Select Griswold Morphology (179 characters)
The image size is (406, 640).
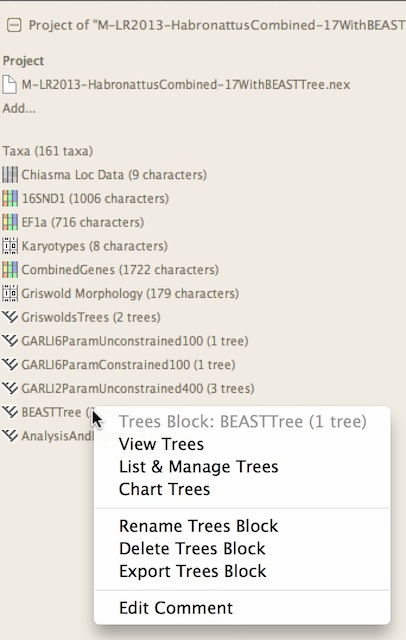130,293
